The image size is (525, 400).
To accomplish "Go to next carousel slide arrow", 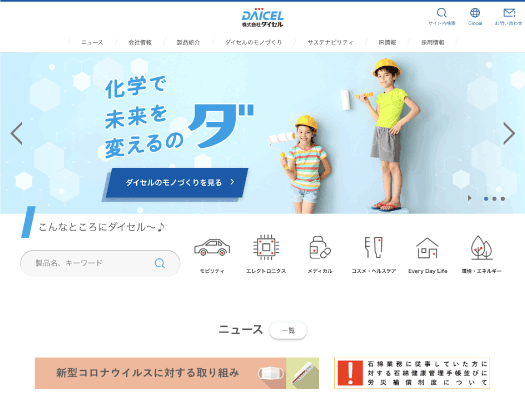I will 509,133.
